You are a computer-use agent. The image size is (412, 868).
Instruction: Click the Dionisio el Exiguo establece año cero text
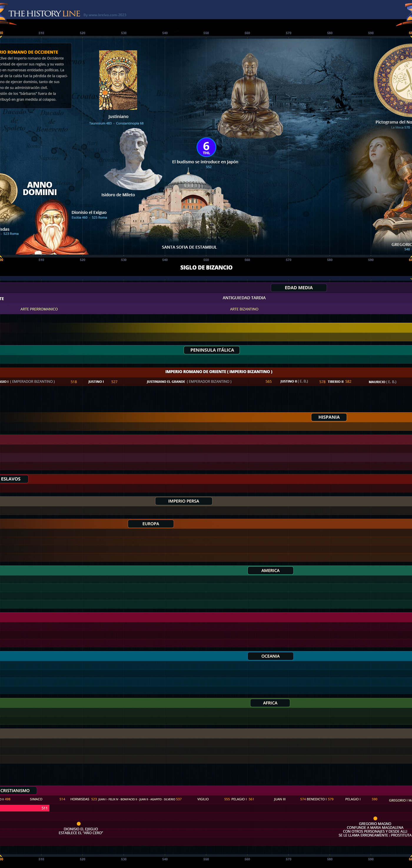[x=81, y=831]
